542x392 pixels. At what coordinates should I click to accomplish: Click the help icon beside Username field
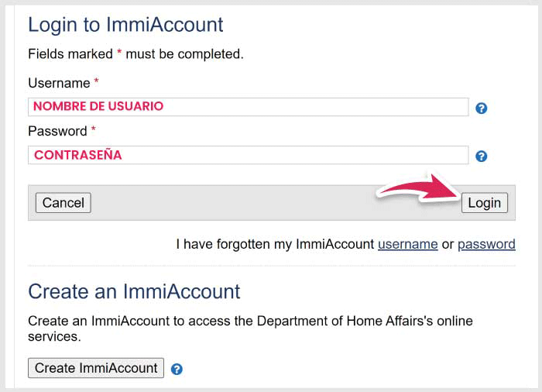click(x=481, y=108)
